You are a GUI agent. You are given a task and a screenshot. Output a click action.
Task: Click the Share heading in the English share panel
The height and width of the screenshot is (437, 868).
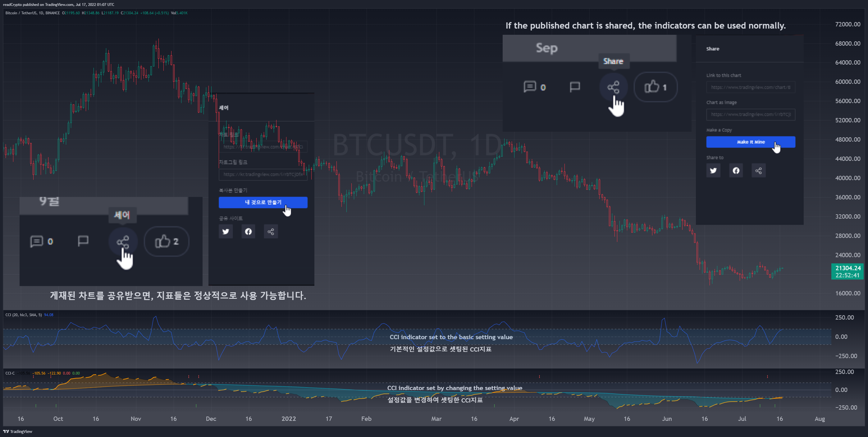pos(713,49)
